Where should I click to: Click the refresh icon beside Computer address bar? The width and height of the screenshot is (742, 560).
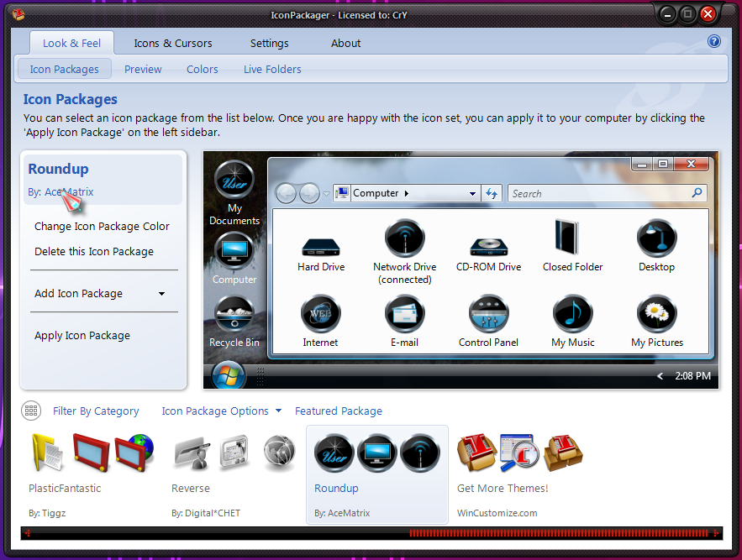pyautogui.click(x=492, y=193)
